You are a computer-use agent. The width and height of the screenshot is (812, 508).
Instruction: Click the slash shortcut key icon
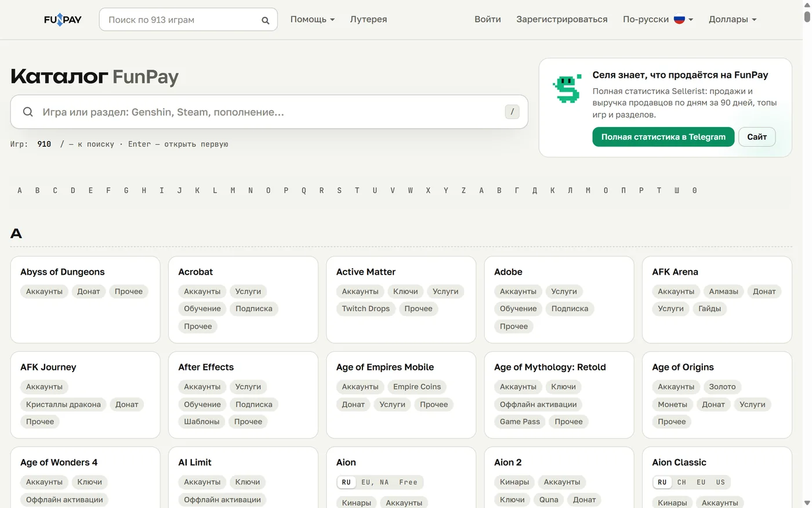pos(512,111)
